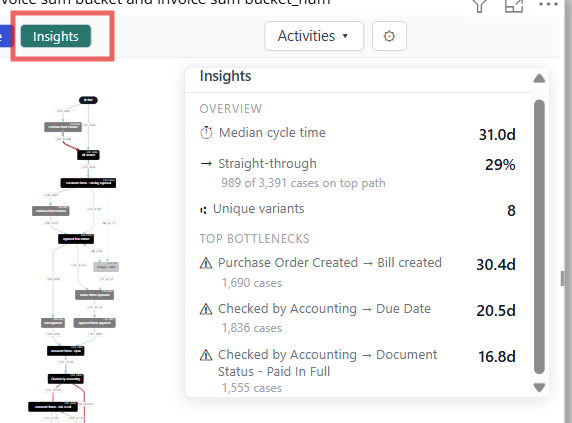This screenshot has width=572, height=423.
Task: Click the filter funnel icon
Action: tap(479, 5)
